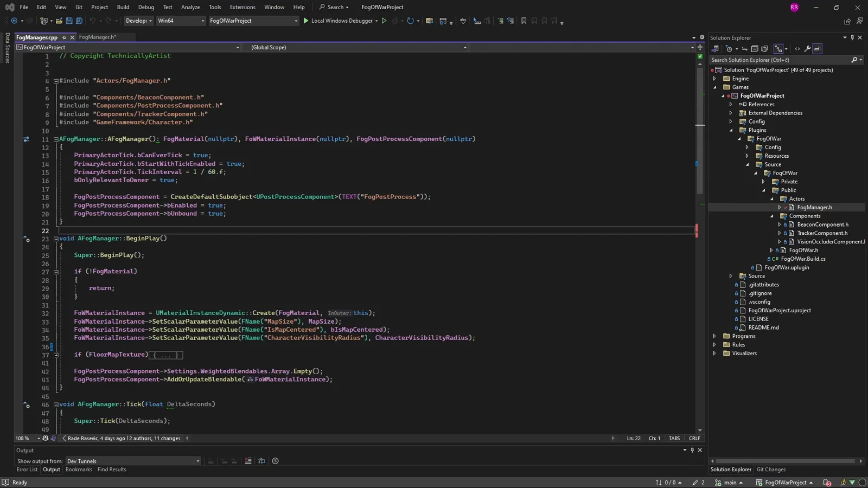This screenshot has width=868, height=488.
Task: Click the Search Solution Explorer input field
Action: [x=780, y=60]
